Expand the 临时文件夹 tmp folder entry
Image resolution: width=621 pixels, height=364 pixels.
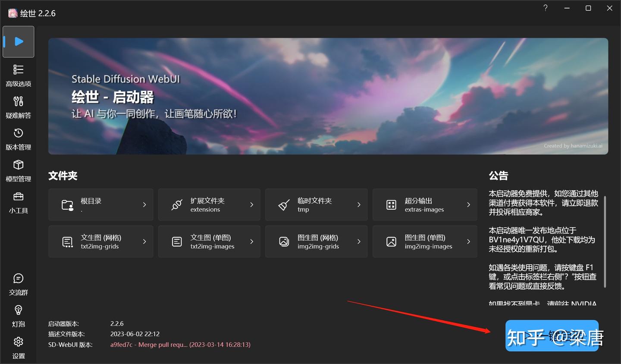tap(359, 204)
